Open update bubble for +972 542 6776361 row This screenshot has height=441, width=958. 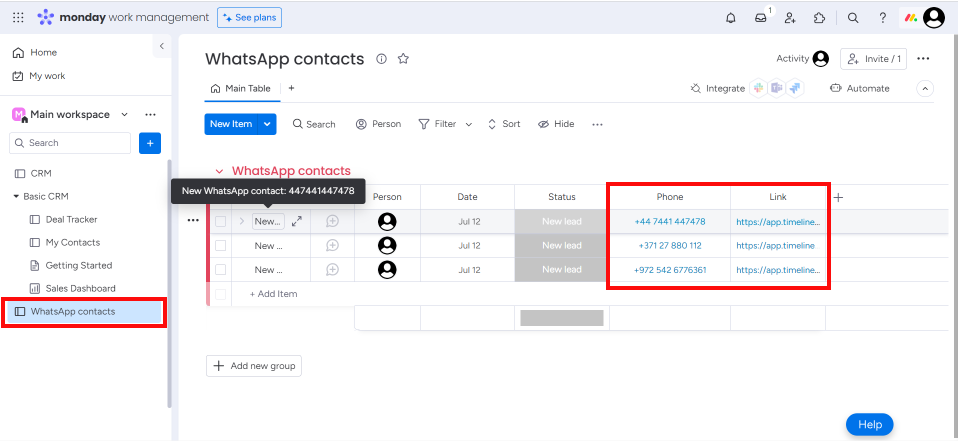332,269
